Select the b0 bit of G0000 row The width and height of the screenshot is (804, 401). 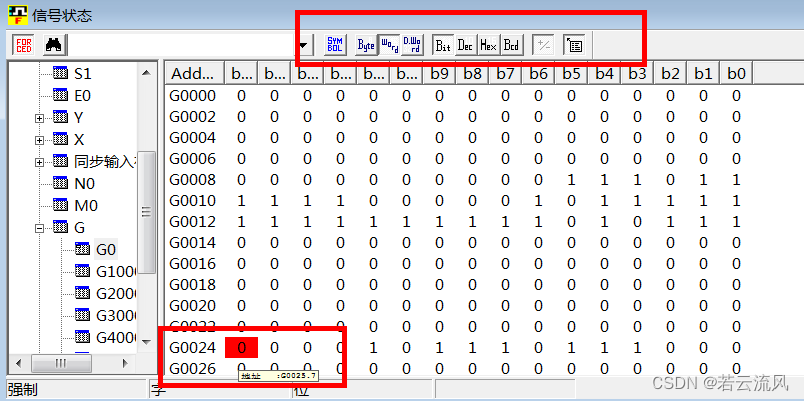pyautogui.click(x=736, y=96)
